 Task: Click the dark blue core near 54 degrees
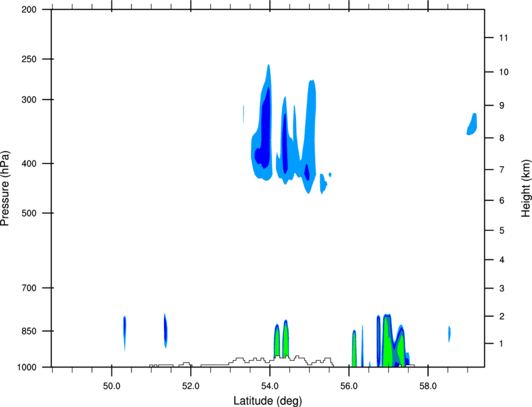pos(265,129)
